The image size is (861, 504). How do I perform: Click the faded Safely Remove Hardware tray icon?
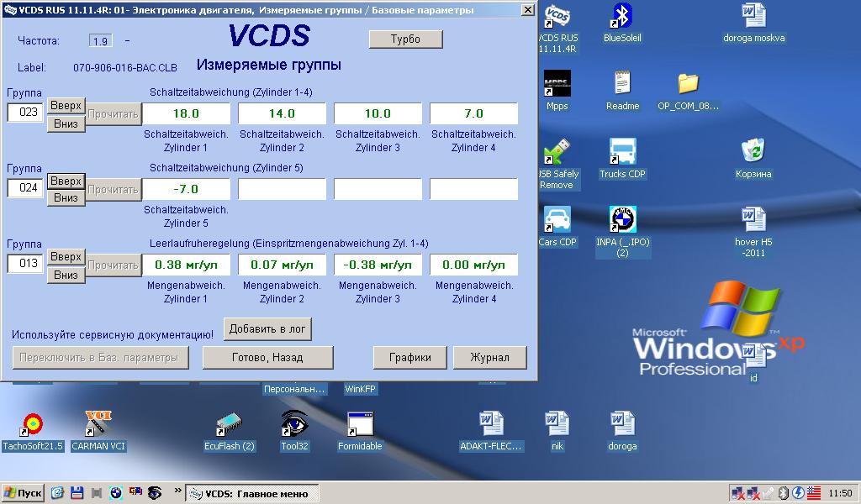[x=769, y=493]
